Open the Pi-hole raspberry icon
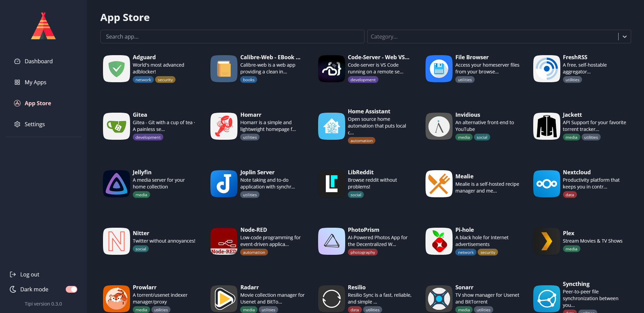The height and width of the screenshot is (313, 644). [439, 241]
